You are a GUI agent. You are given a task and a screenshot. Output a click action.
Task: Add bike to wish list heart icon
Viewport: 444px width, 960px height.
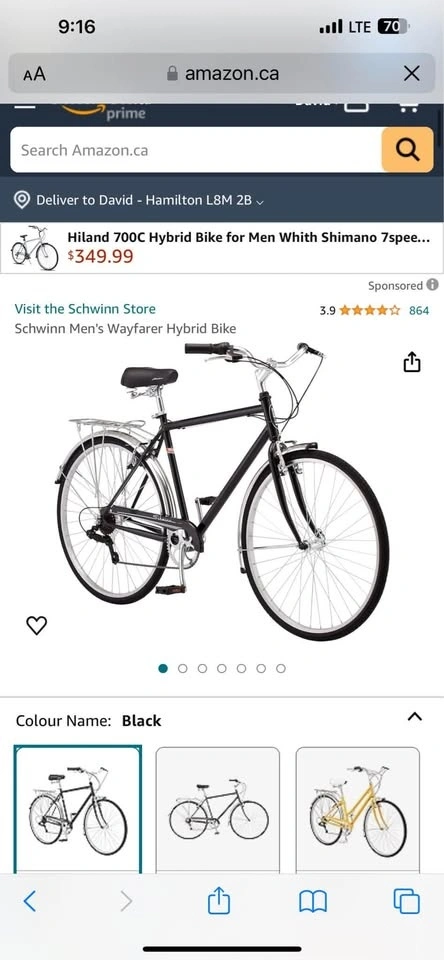pyautogui.click(x=37, y=625)
